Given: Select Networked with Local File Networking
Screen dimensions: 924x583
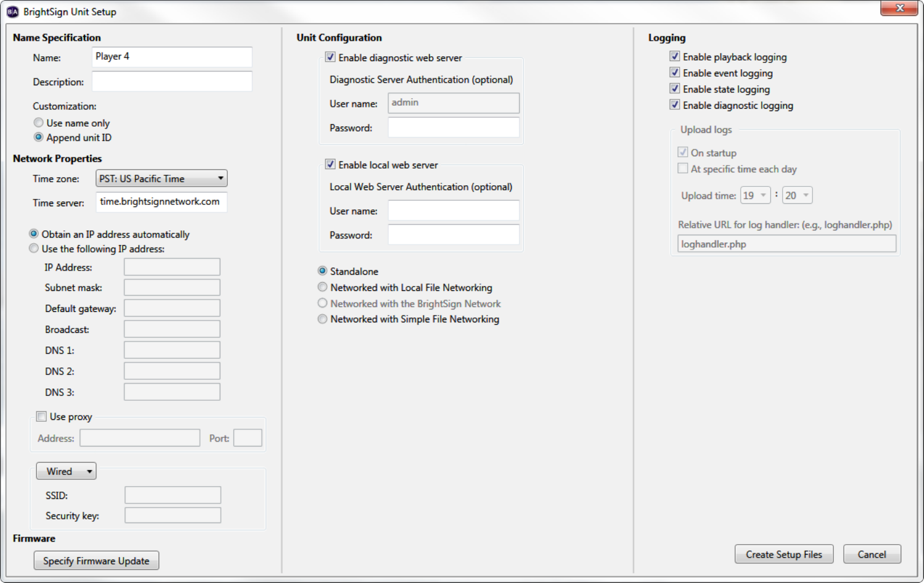Looking at the screenshot, I should tap(322, 287).
